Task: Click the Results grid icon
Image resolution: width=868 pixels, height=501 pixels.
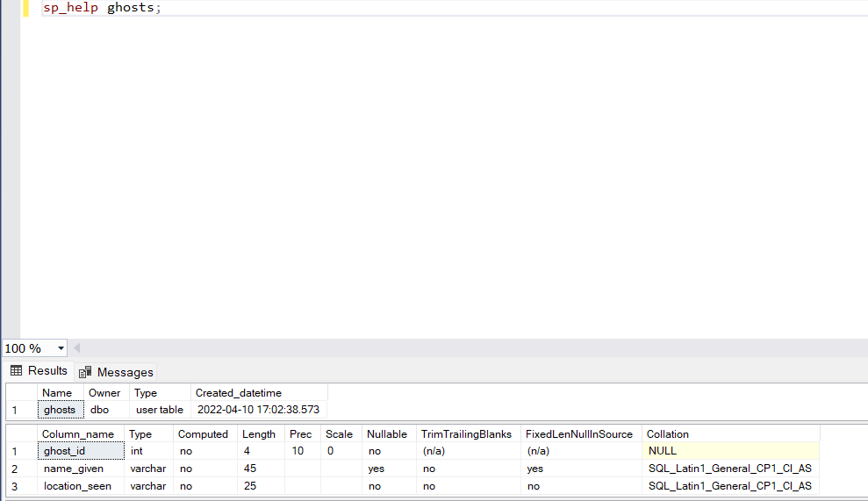Action: [16, 371]
